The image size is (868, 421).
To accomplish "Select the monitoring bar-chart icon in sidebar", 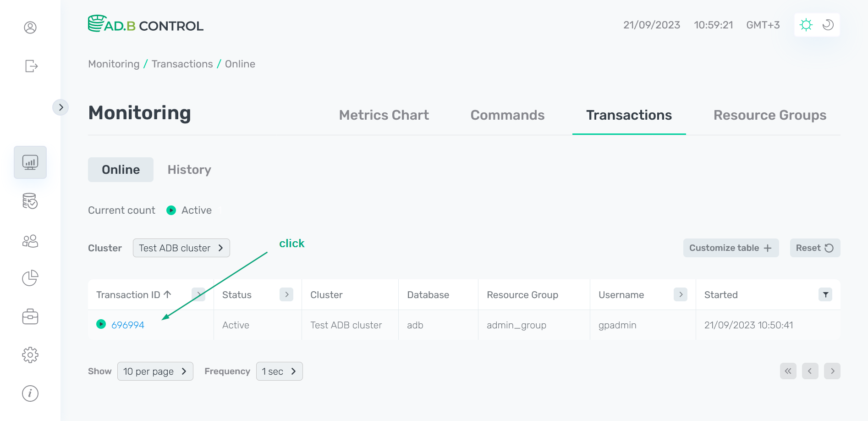I will coord(30,162).
